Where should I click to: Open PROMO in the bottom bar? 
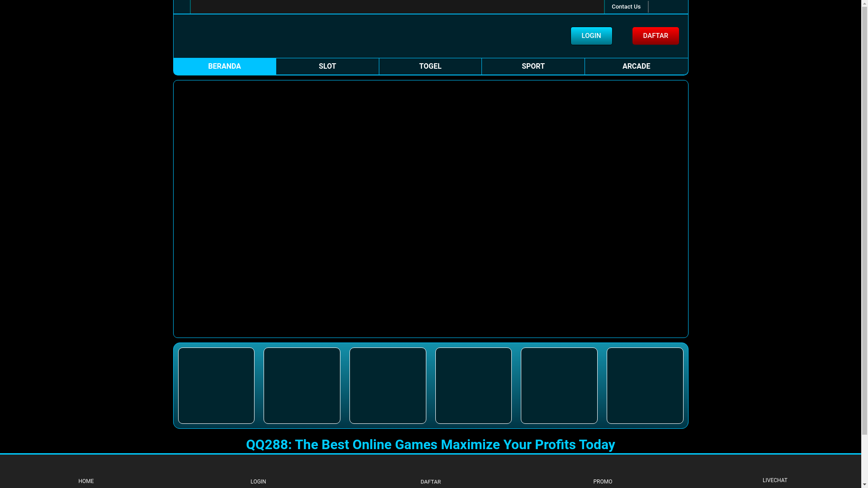point(603,482)
